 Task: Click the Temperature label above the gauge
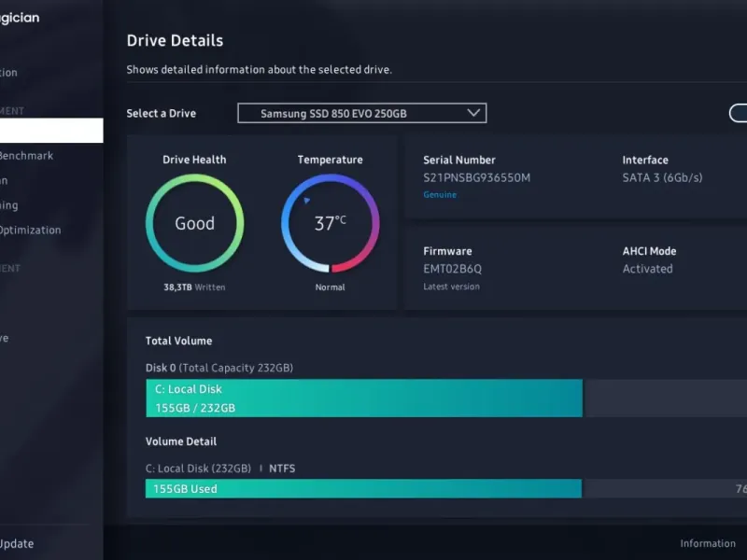point(331,160)
